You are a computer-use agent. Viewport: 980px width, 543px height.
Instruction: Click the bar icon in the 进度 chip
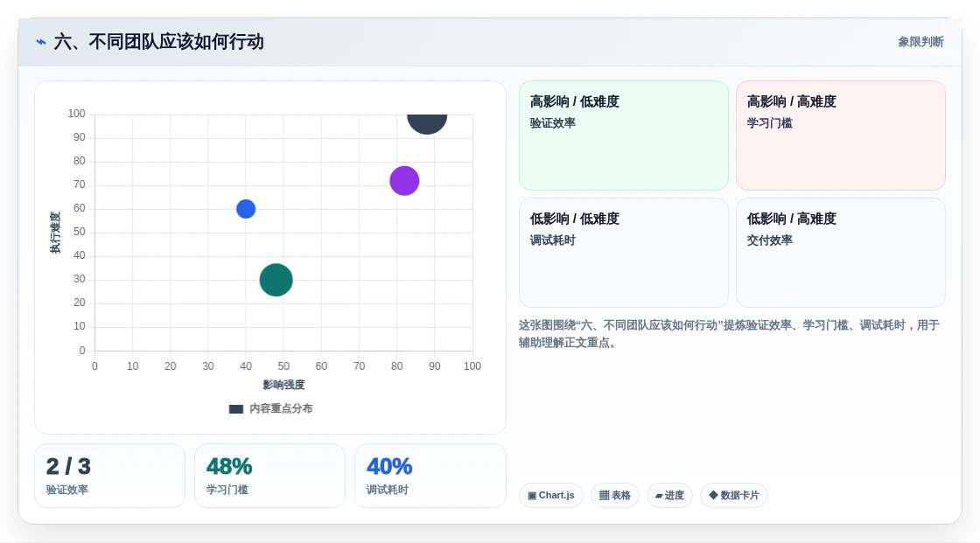coord(659,496)
